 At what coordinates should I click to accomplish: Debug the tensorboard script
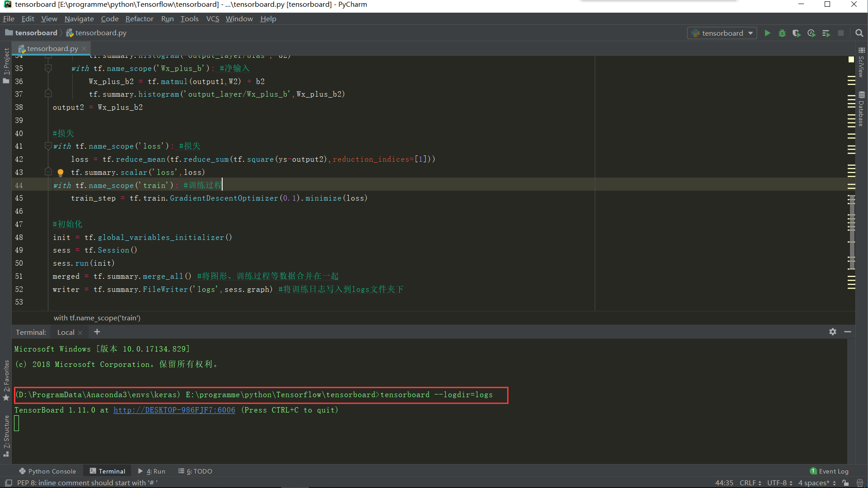pyautogui.click(x=782, y=33)
